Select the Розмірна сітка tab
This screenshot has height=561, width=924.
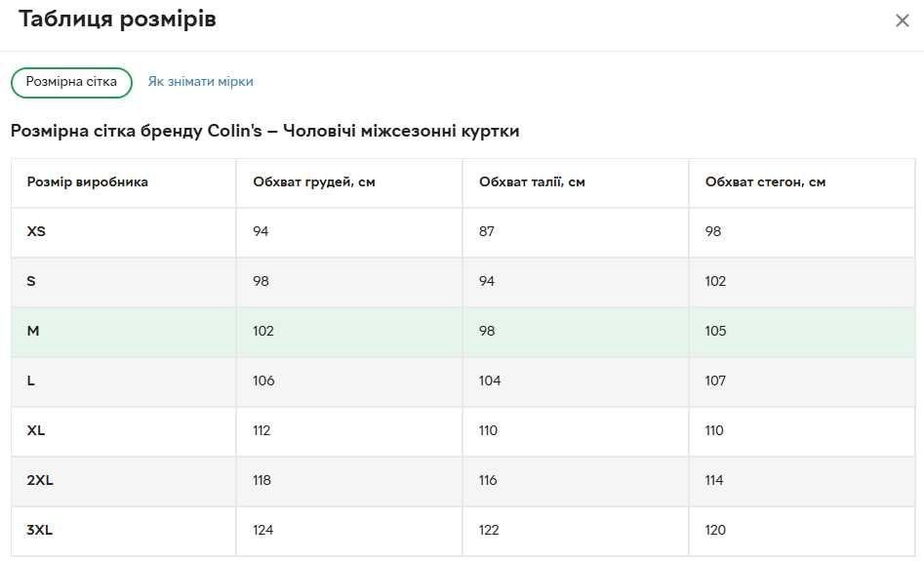coord(71,82)
